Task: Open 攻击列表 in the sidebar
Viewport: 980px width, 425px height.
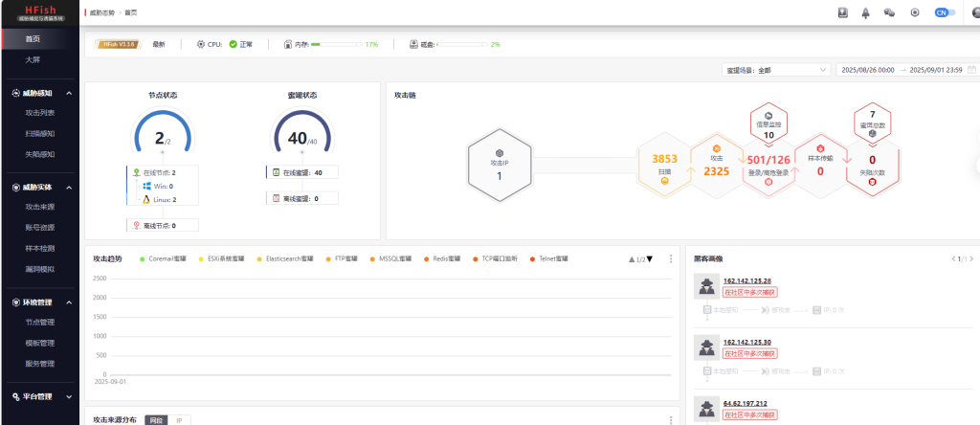Action: pyautogui.click(x=40, y=113)
